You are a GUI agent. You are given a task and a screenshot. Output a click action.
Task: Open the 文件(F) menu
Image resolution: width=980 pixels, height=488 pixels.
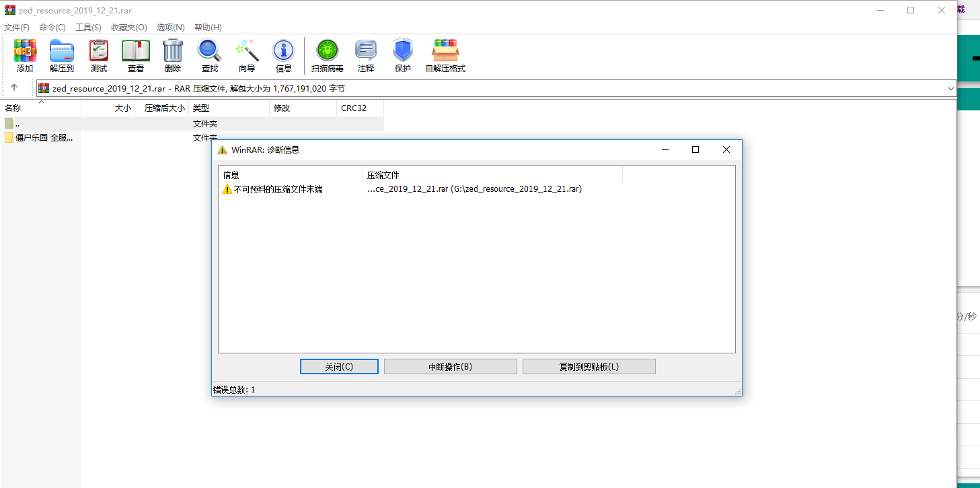(x=17, y=28)
